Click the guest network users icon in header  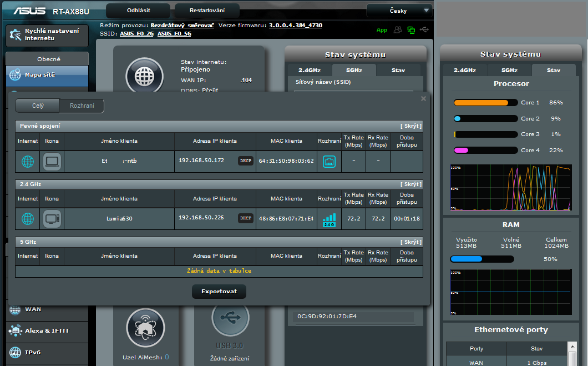pyautogui.click(x=398, y=30)
